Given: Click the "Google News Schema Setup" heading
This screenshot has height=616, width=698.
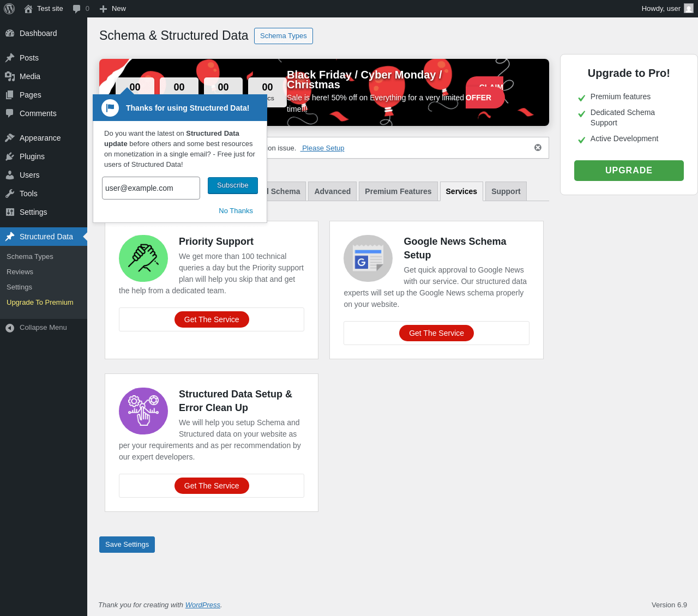Looking at the screenshot, I should pyautogui.click(x=455, y=248).
